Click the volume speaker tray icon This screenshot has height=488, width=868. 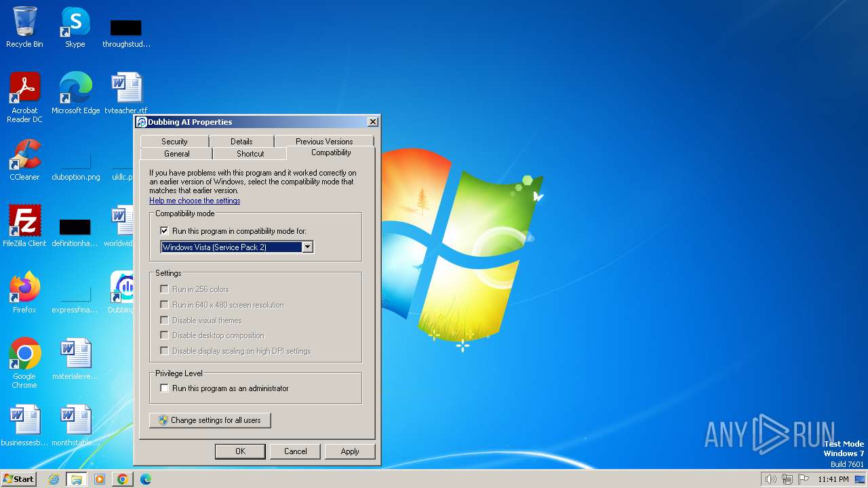pos(770,479)
